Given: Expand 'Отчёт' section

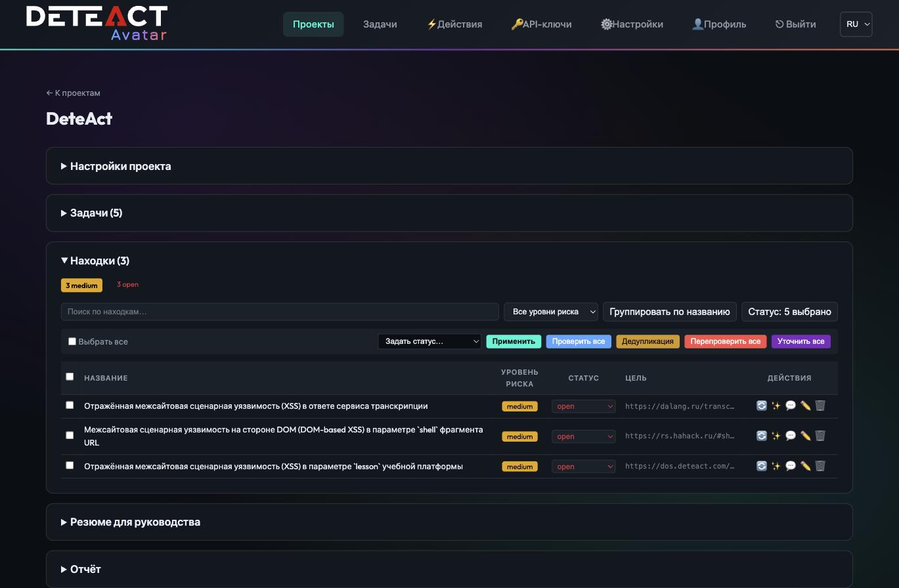Looking at the screenshot, I should tap(81, 569).
